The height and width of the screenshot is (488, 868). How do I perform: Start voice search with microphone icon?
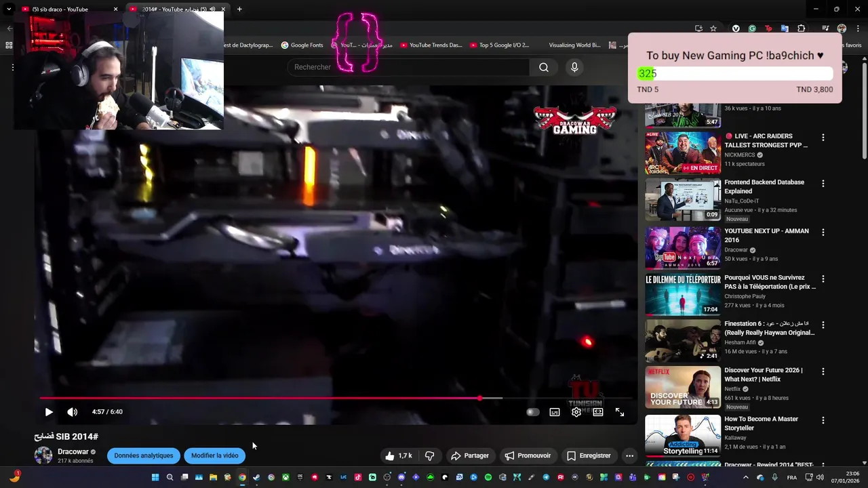pos(574,67)
